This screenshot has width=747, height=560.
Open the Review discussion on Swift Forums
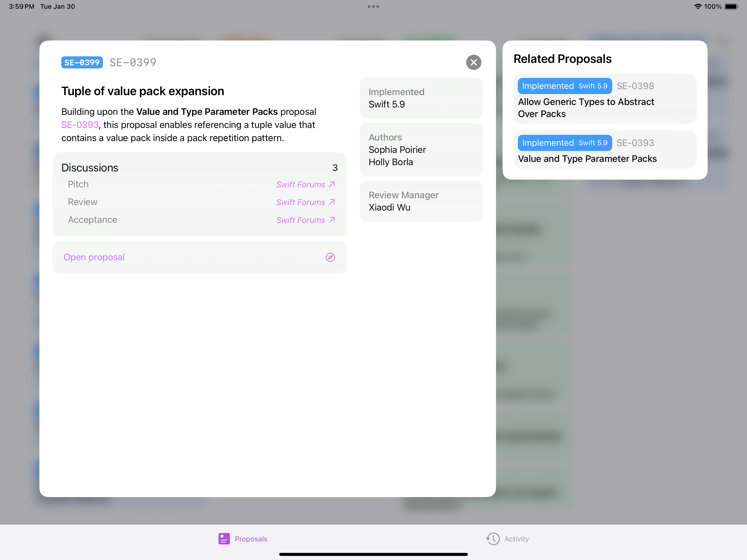tap(305, 202)
